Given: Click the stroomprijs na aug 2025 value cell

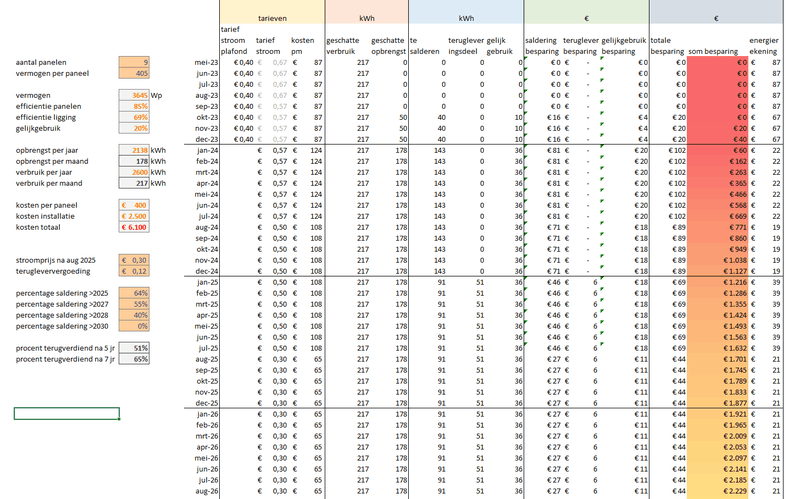Looking at the screenshot, I should click(134, 260).
